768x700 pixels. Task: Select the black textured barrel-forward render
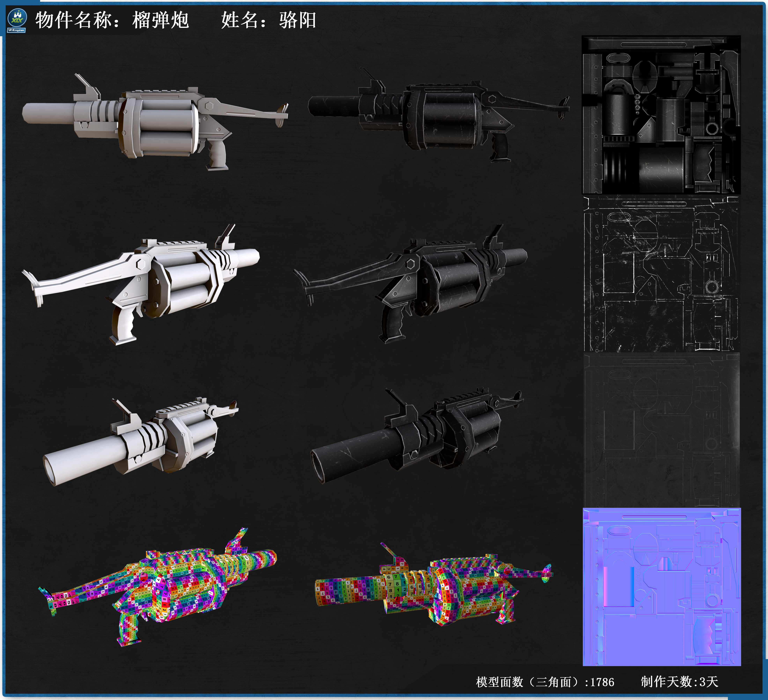pyautogui.click(x=417, y=436)
